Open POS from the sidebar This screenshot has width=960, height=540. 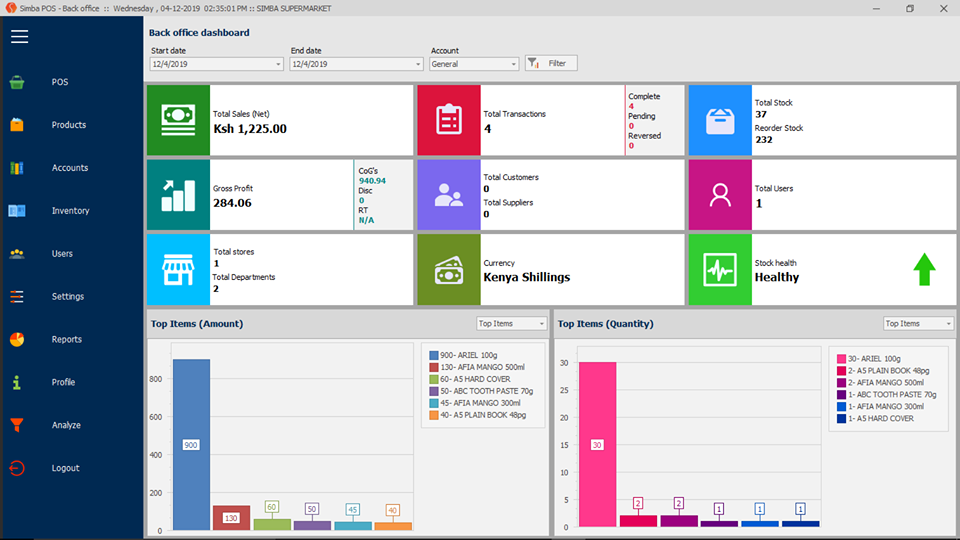(x=60, y=82)
